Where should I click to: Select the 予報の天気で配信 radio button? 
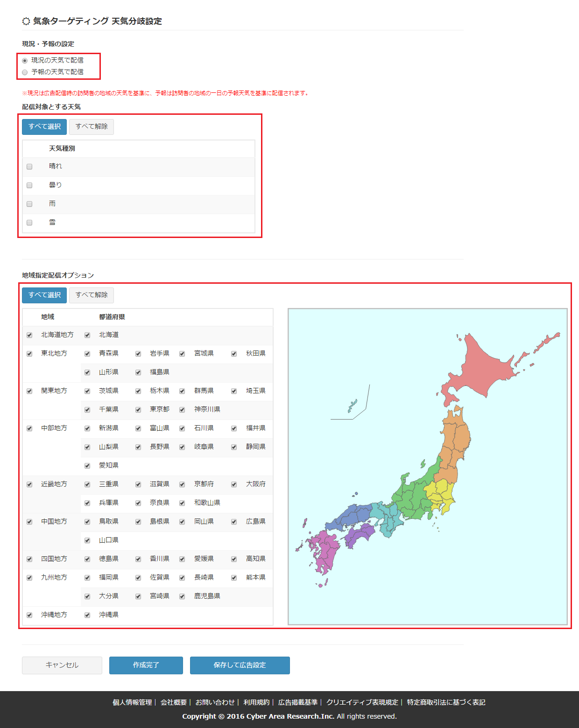(25, 72)
